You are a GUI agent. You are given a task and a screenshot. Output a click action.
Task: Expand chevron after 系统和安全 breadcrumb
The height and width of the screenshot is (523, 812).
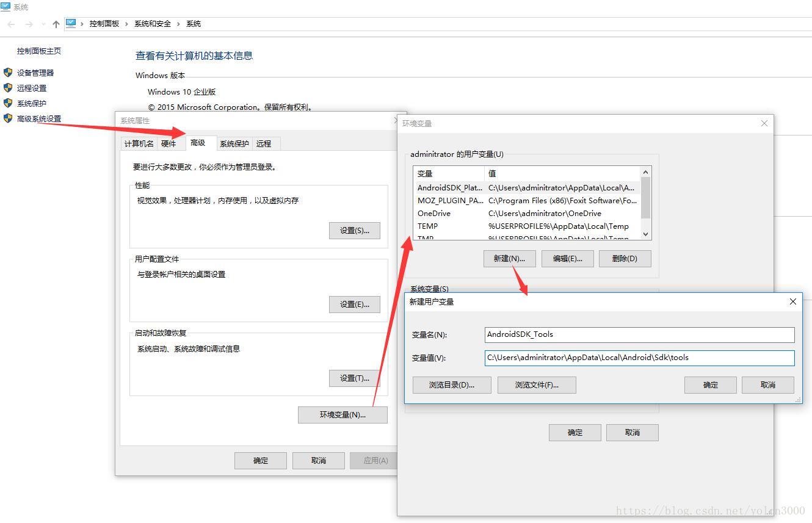(x=179, y=24)
